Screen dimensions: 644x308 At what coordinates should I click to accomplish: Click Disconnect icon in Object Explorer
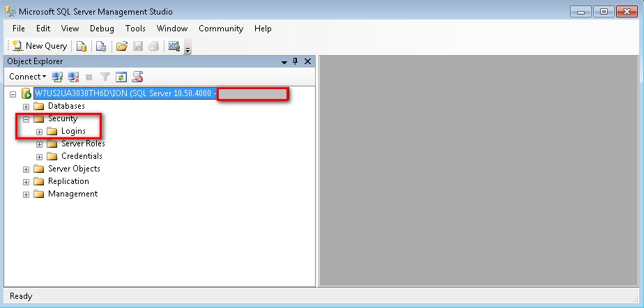pos(73,77)
